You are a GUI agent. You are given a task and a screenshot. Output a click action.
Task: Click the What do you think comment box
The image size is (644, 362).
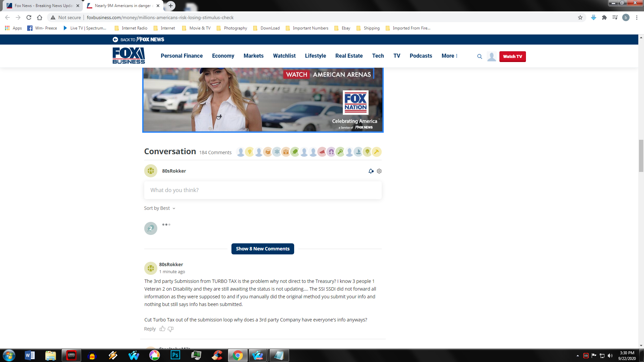[x=263, y=190]
